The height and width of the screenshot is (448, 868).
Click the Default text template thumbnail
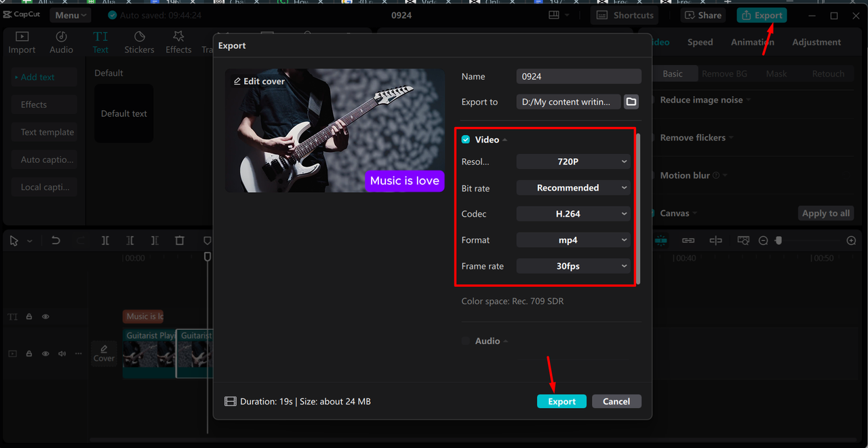[x=123, y=113]
